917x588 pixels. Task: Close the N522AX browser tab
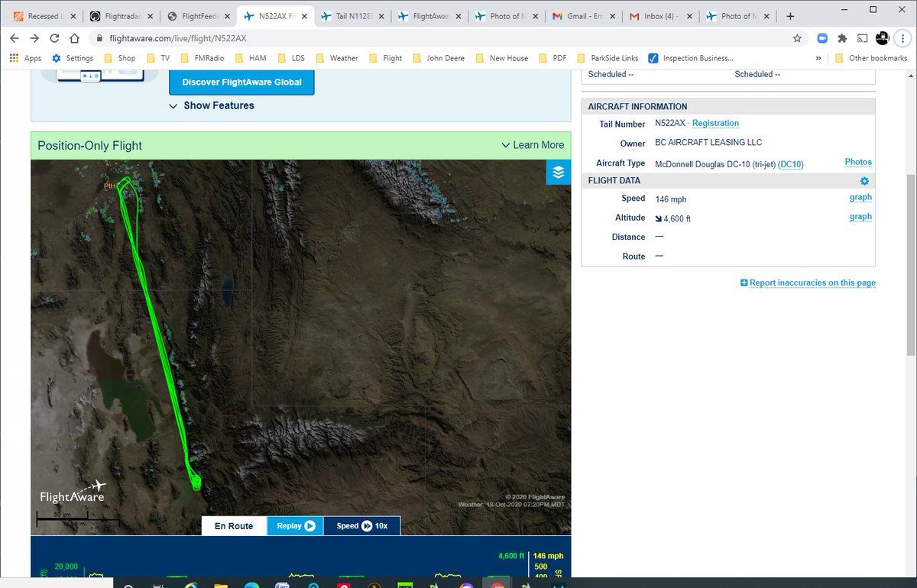(x=304, y=16)
